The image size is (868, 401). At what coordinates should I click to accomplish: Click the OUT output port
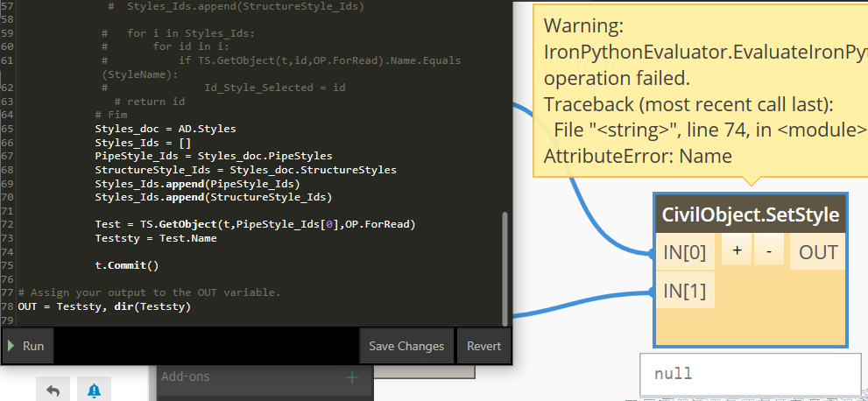817,252
